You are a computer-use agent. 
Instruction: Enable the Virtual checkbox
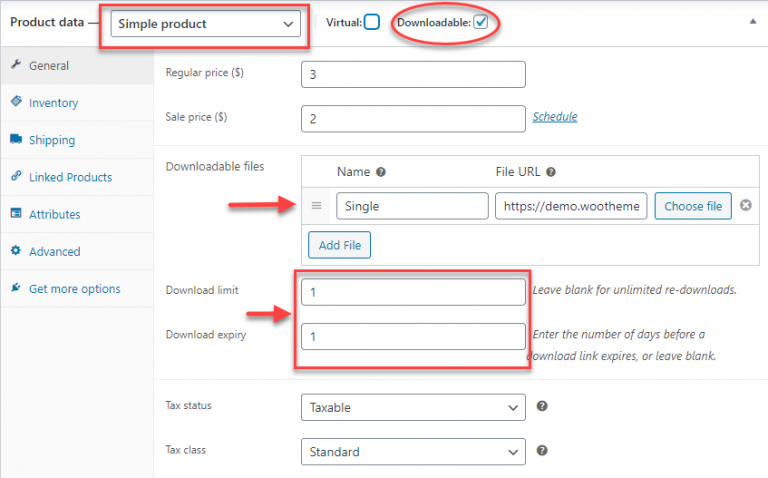point(372,22)
